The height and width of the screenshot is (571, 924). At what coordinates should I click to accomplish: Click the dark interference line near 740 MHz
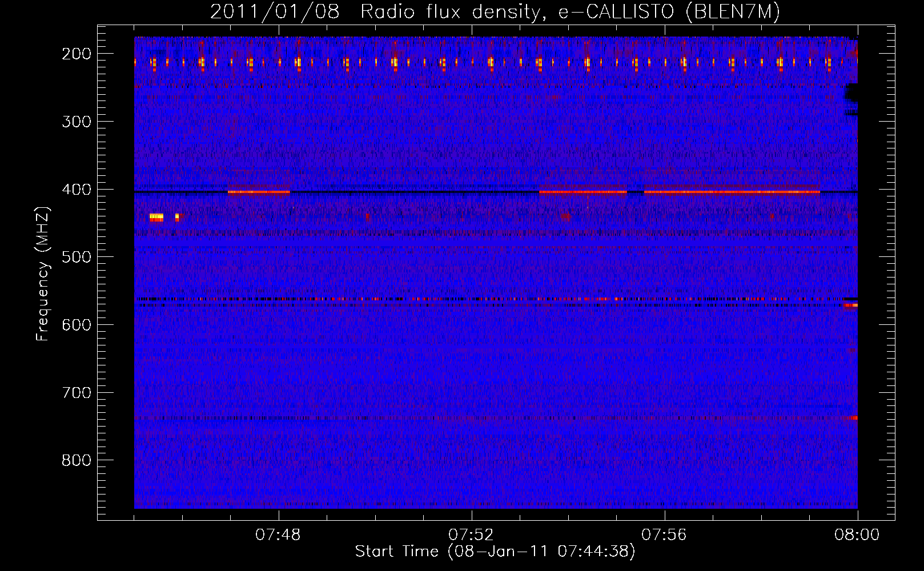pos(496,418)
